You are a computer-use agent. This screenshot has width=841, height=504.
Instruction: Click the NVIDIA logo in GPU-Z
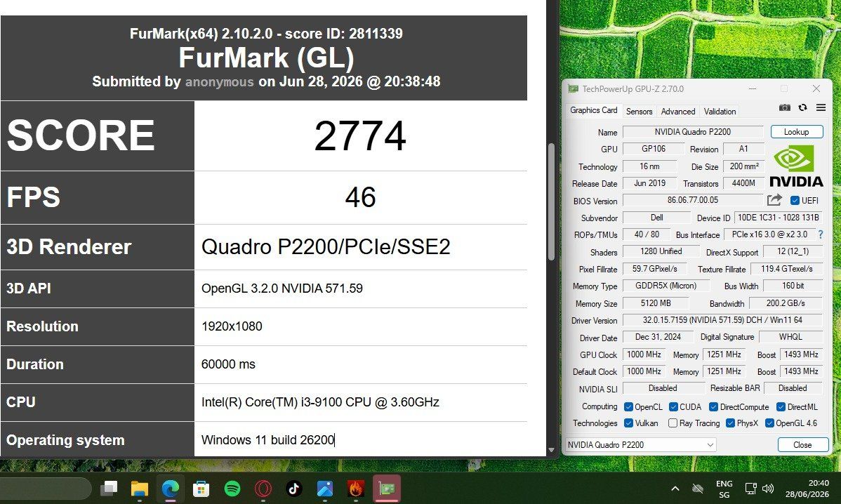pos(796,166)
